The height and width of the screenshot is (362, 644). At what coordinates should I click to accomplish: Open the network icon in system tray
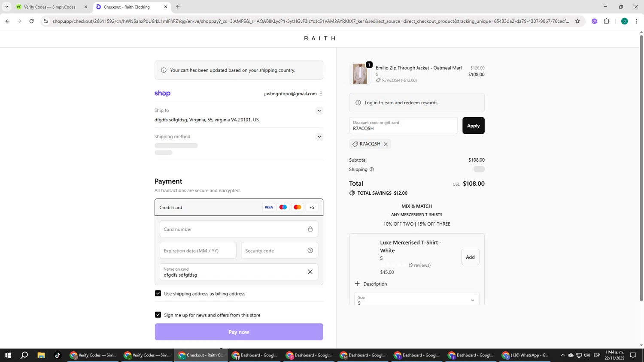(x=579, y=355)
